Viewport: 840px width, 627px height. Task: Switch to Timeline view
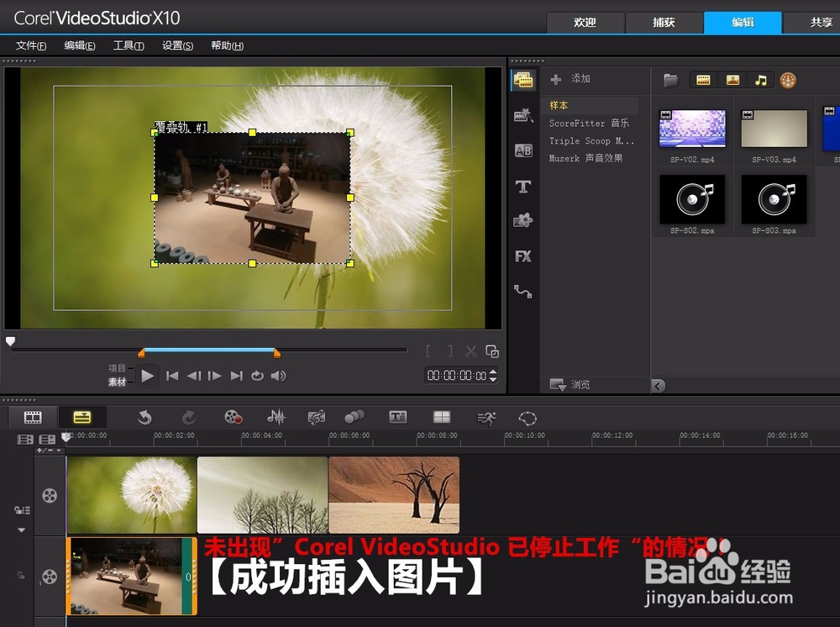[82, 417]
